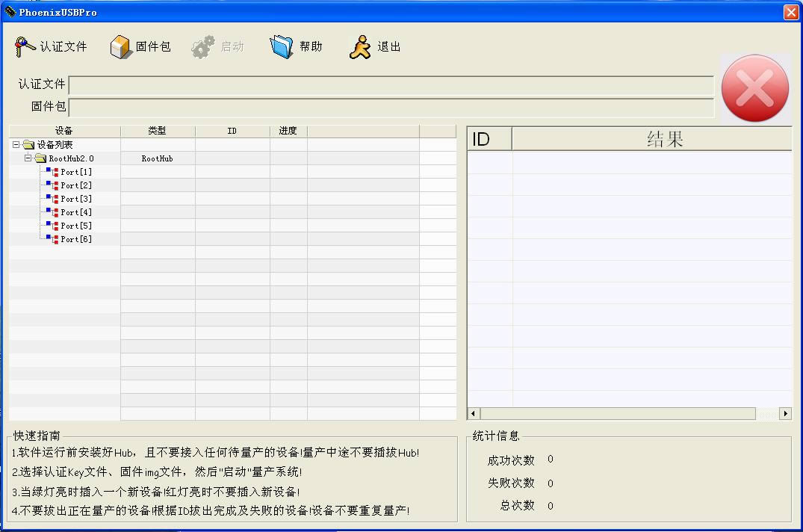The image size is (803, 532).
Task: Click the 快速指南 group title
Action: (x=37, y=436)
